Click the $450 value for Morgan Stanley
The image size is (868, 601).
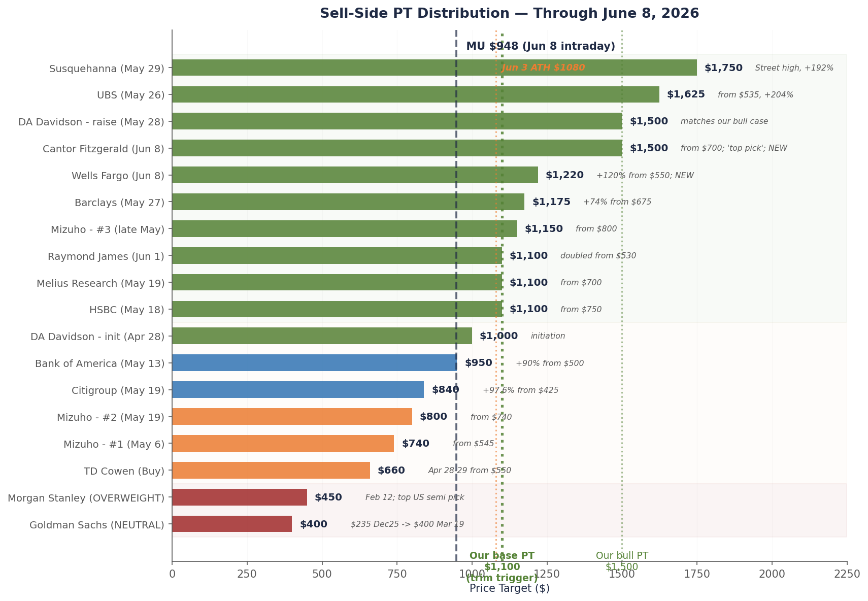[x=328, y=497]
